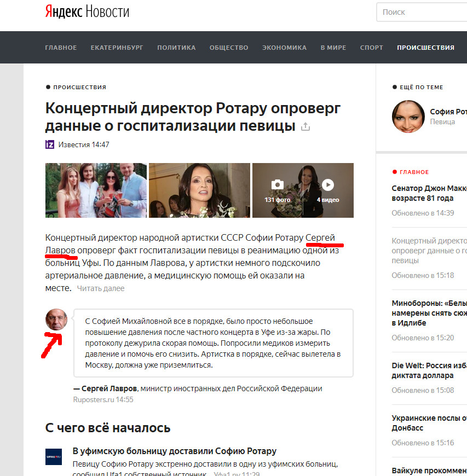Click the Ufa1 source logo icon
Screen dimensions: 467x476
[x=54, y=456]
